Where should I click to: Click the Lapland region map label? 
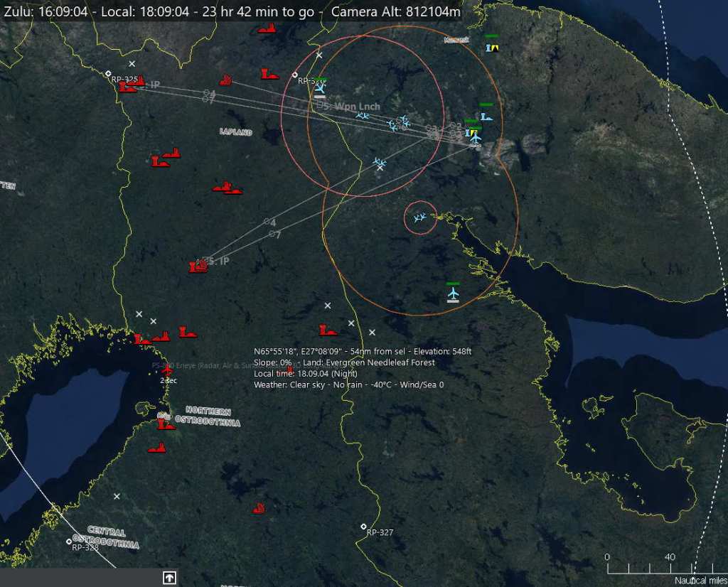tap(236, 131)
